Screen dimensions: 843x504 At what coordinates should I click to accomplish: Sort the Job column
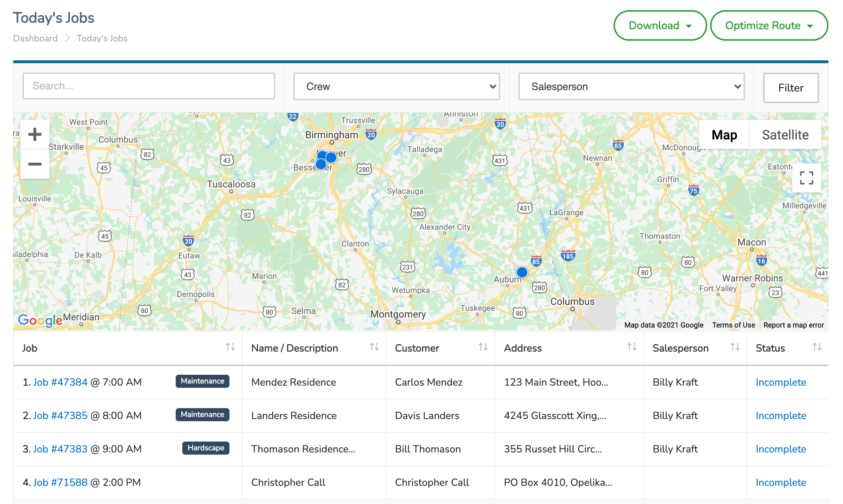[x=231, y=347]
